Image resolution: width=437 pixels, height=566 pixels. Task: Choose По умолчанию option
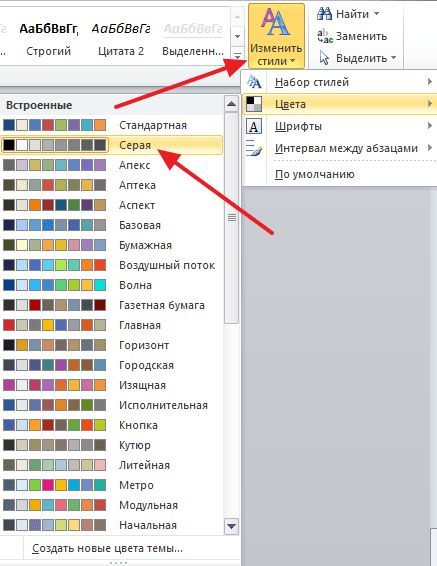pos(315,174)
